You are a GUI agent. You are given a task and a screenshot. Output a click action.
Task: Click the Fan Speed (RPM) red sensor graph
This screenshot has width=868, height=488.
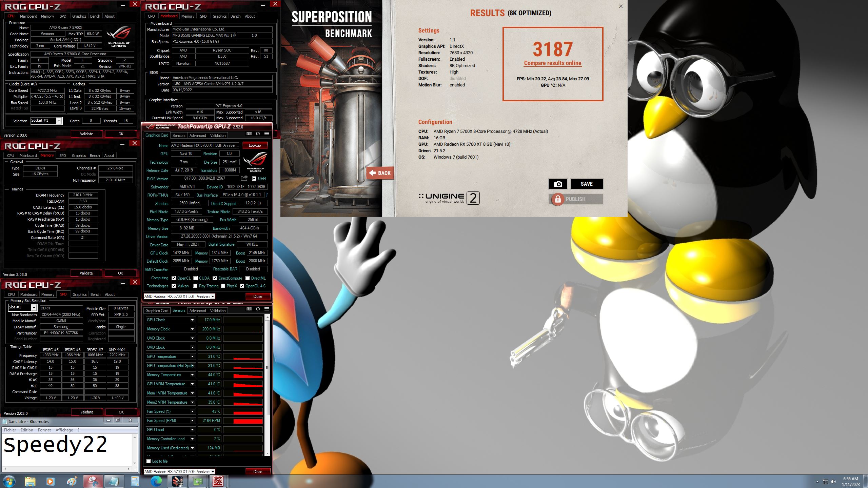point(243,421)
